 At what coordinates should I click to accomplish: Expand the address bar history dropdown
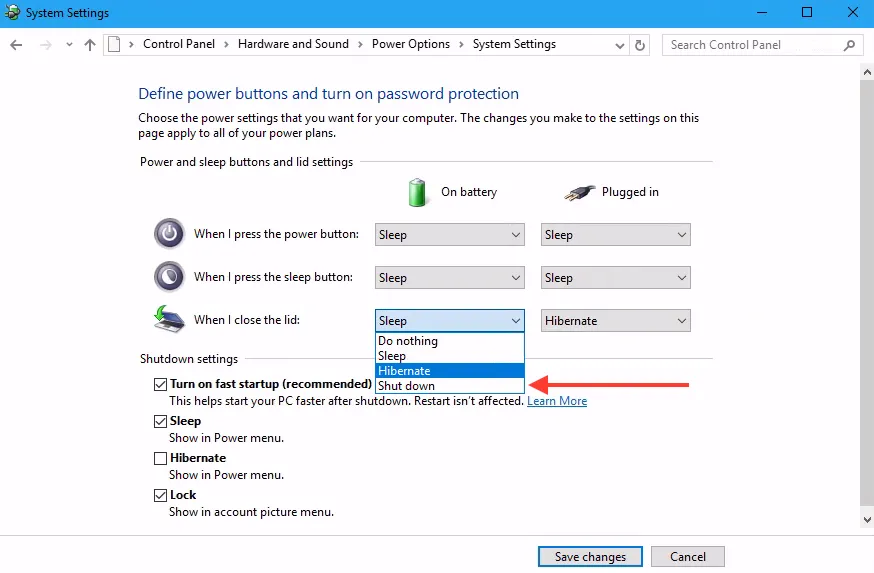point(619,46)
